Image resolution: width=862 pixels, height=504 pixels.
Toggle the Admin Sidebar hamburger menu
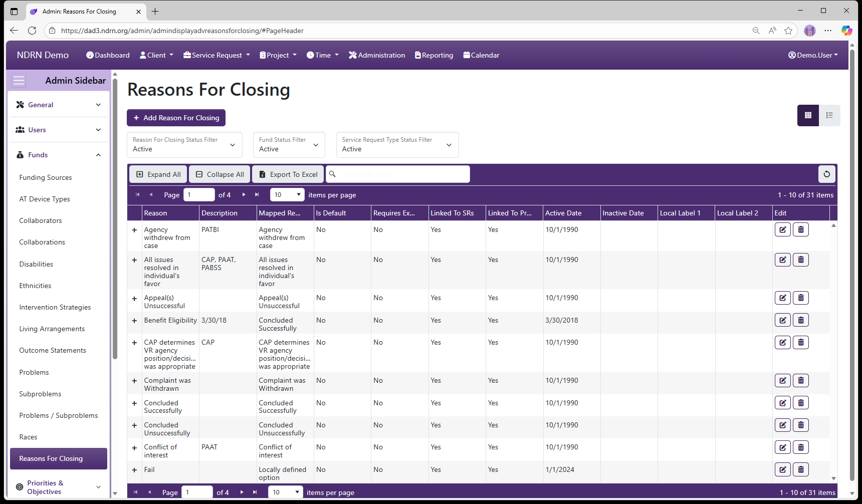tap(19, 81)
